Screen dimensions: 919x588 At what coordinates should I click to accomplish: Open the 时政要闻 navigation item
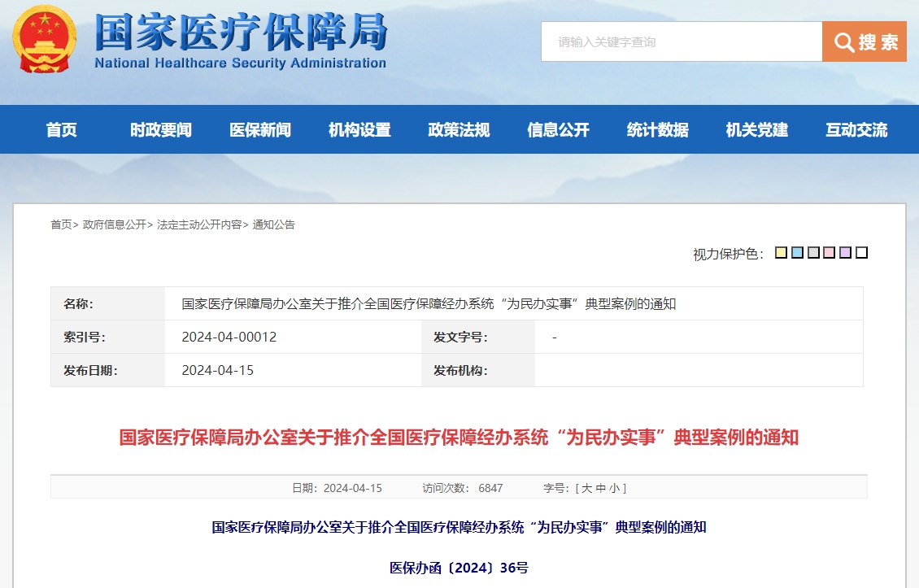[160, 129]
